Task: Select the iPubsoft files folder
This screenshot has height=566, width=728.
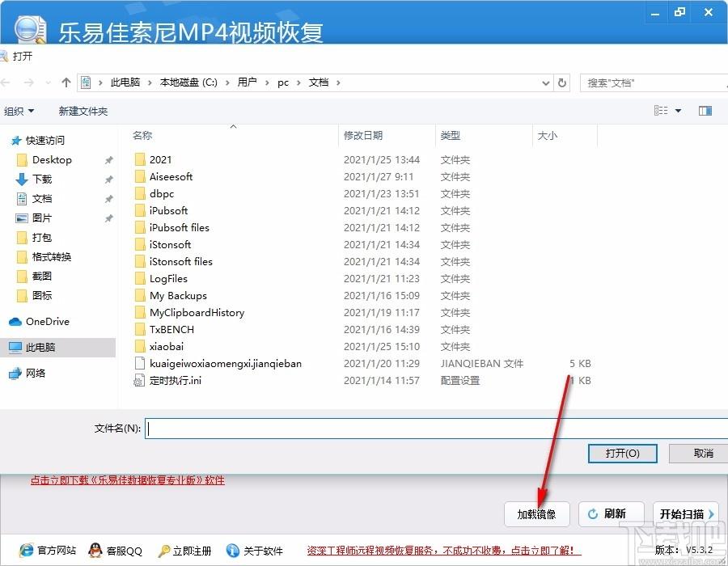Action: coord(179,228)
